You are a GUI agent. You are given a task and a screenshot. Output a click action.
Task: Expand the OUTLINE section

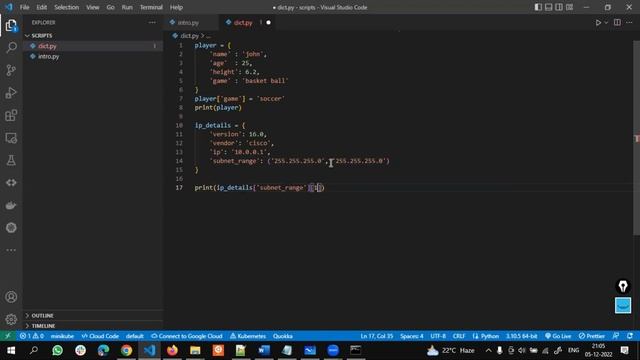coord(93,316)
